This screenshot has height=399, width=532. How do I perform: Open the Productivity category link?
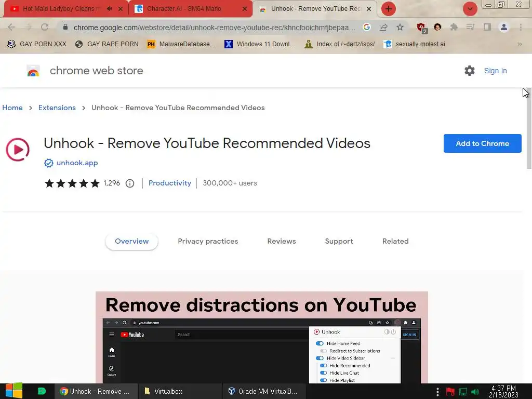(x=170, y=183)
